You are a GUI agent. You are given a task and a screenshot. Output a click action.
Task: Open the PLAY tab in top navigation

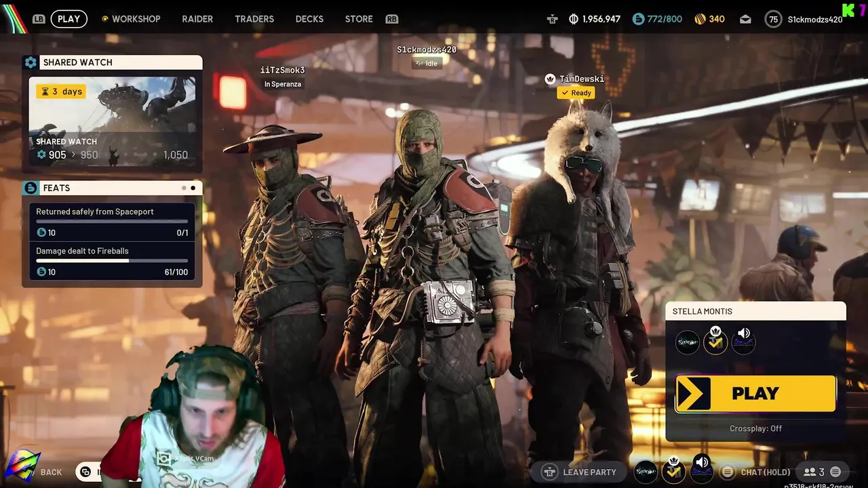(68, 19)
